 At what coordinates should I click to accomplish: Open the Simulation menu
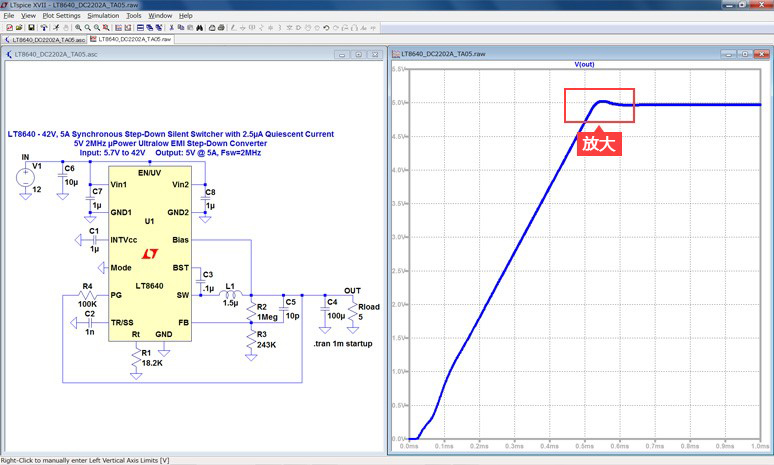(x=102, y=16)
